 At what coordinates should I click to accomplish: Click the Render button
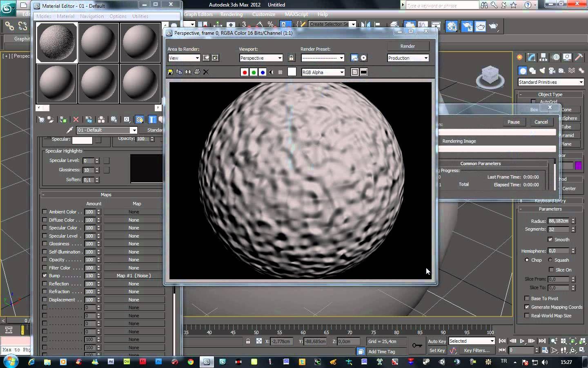point(408,46)
